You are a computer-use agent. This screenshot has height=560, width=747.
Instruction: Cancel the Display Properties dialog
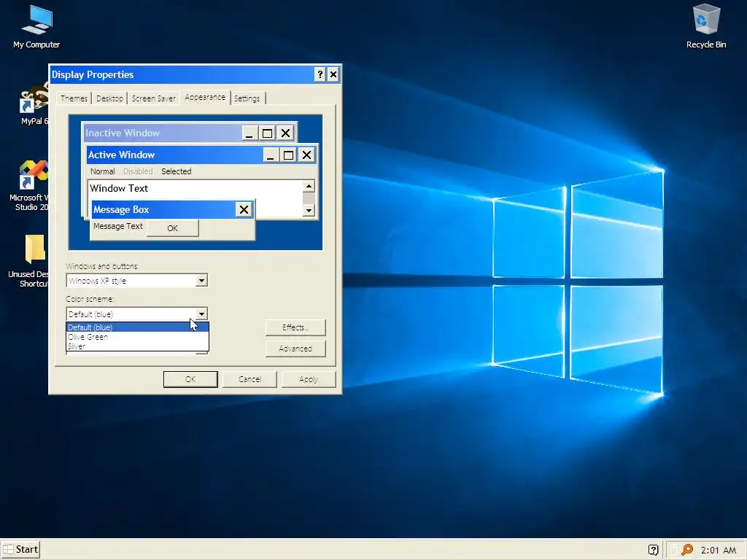tap(249, 379)
